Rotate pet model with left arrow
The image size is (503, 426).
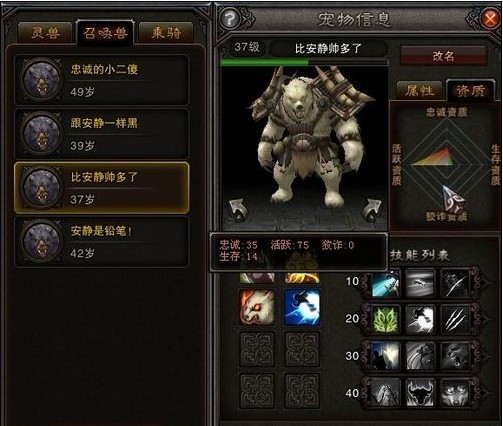(x=237, y=210)
